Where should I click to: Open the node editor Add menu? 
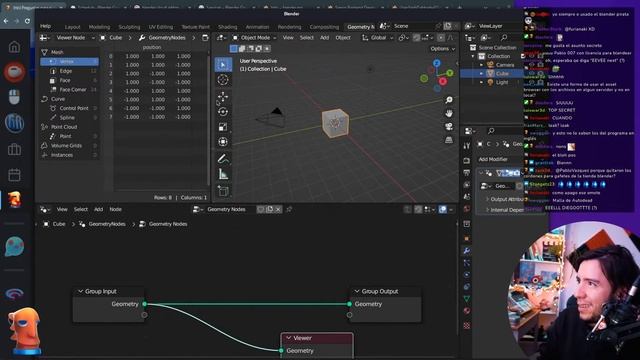98,209
